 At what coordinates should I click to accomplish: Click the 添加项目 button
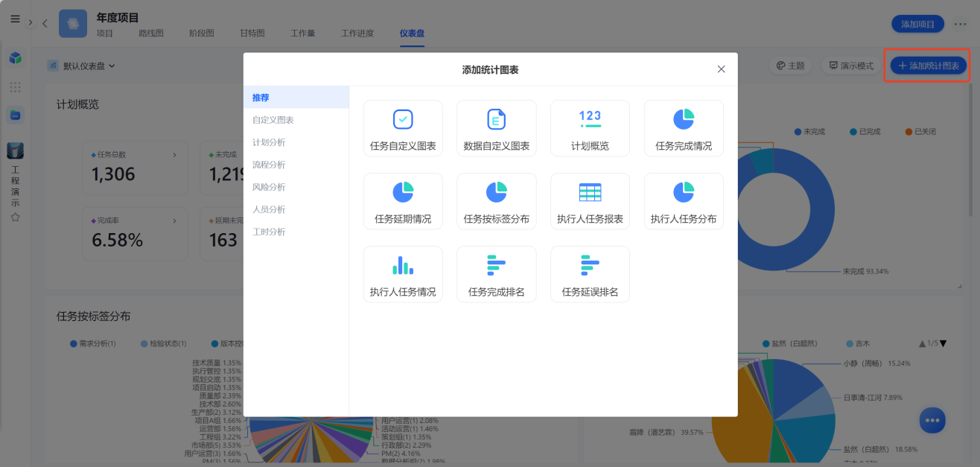pyautogui.click(x=917, y=24)
